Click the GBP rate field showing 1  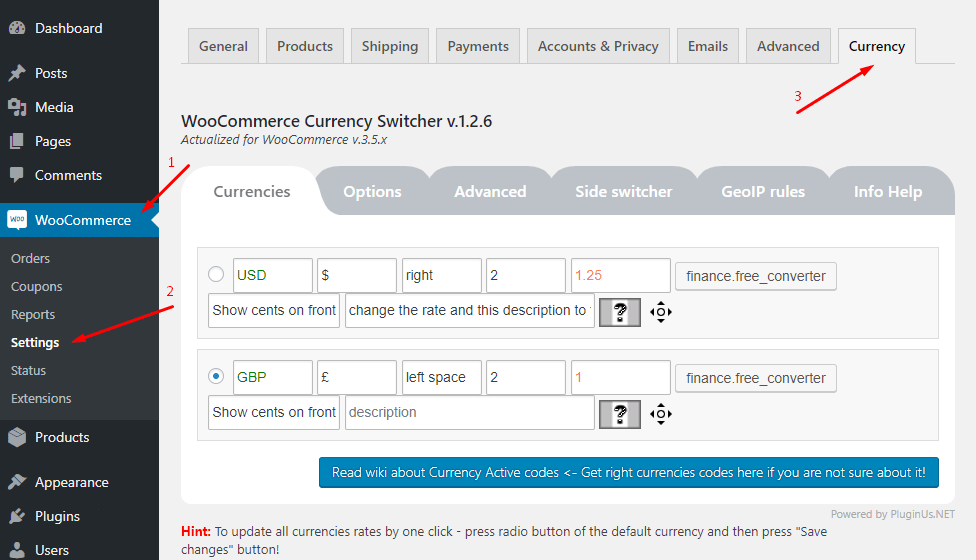coord(621,377)
